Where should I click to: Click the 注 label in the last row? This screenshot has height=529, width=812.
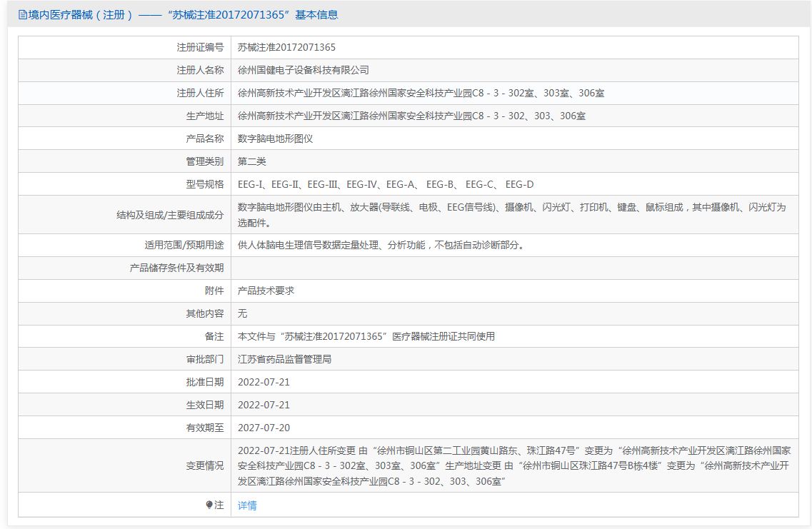(219, 505)
